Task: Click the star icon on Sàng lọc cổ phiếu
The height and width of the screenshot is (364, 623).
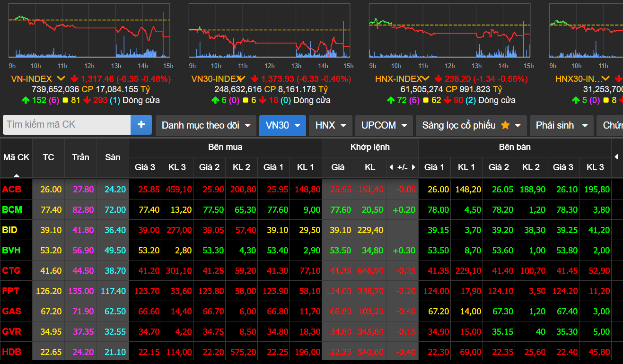Action: click(504, 125)
